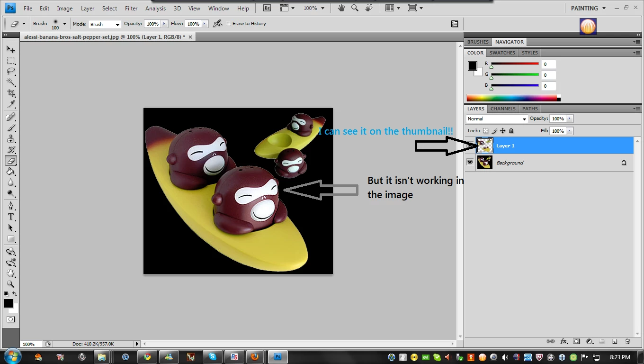The image size is (644, 364).
Task: Enable Erase to History checkbox
Action: (x=229, y=24)
